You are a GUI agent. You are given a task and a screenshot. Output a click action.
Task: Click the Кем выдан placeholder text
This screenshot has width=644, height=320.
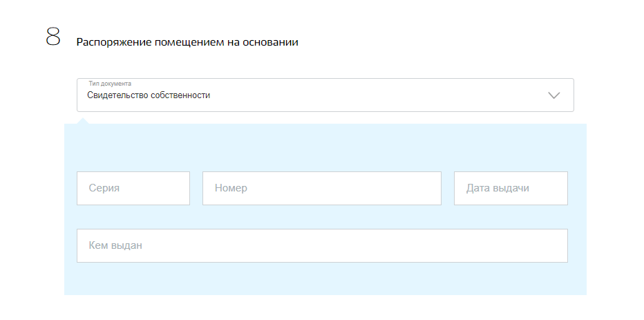pyautogui.click(x=115, y=245)
